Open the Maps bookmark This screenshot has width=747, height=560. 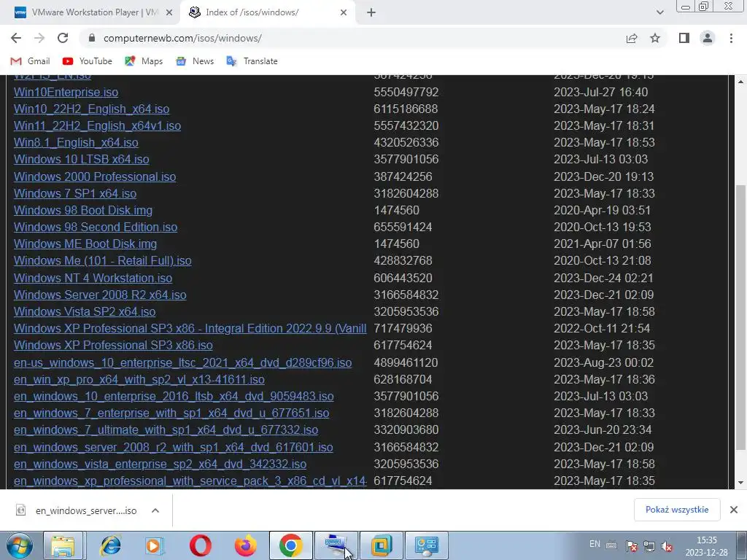pyautogui.click(x=144, y=61)
